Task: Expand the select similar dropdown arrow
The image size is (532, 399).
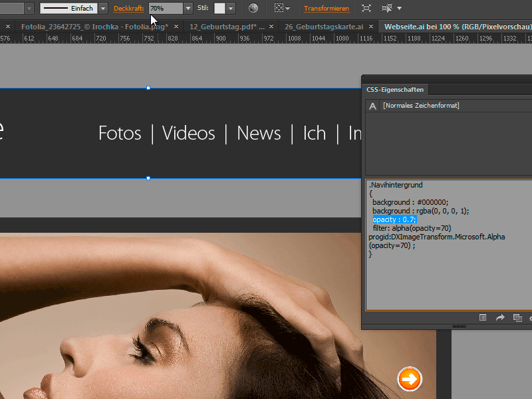Action: tap(400, 8)
